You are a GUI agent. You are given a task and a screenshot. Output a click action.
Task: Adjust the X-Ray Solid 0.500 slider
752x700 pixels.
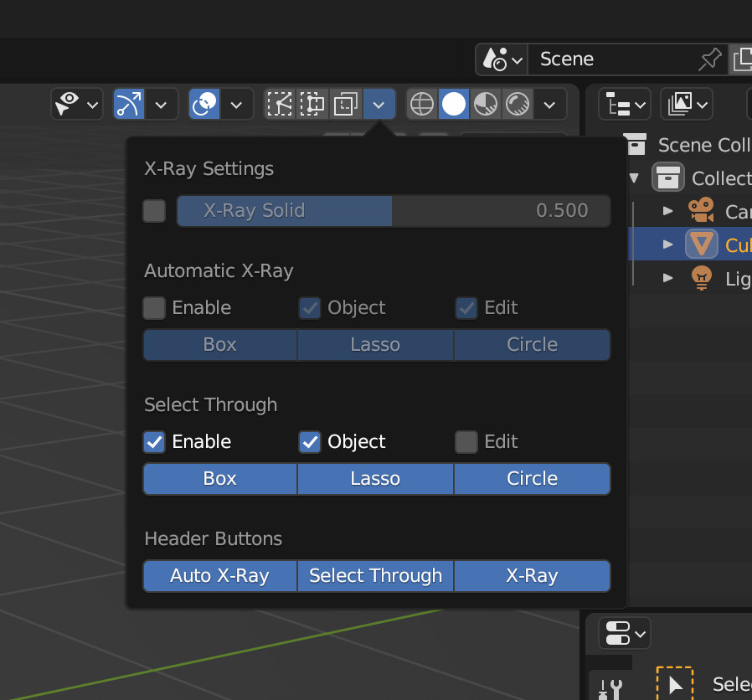(x=394, y=211)
